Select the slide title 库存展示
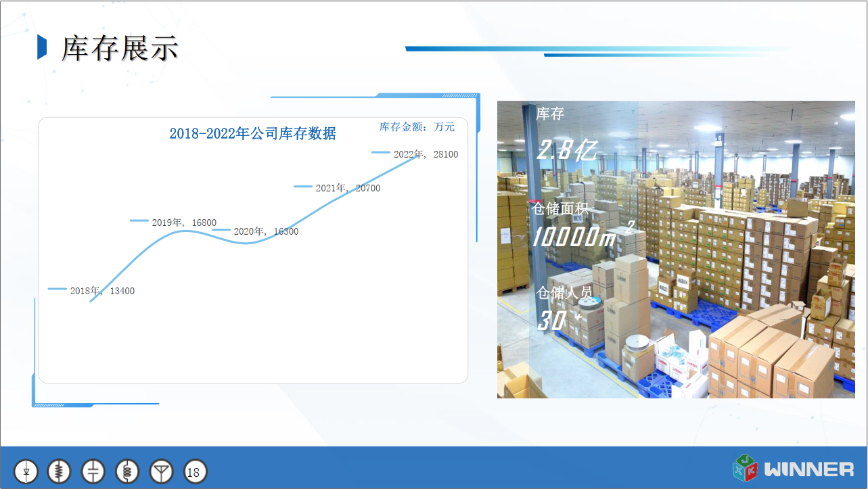868x489 pixels. [x=120, y=49]
